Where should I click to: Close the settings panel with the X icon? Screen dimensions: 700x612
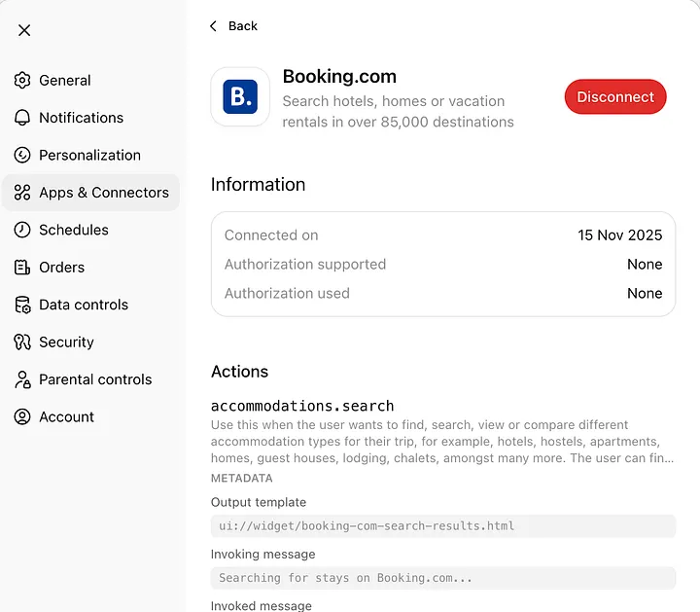[x=24, y=30]
